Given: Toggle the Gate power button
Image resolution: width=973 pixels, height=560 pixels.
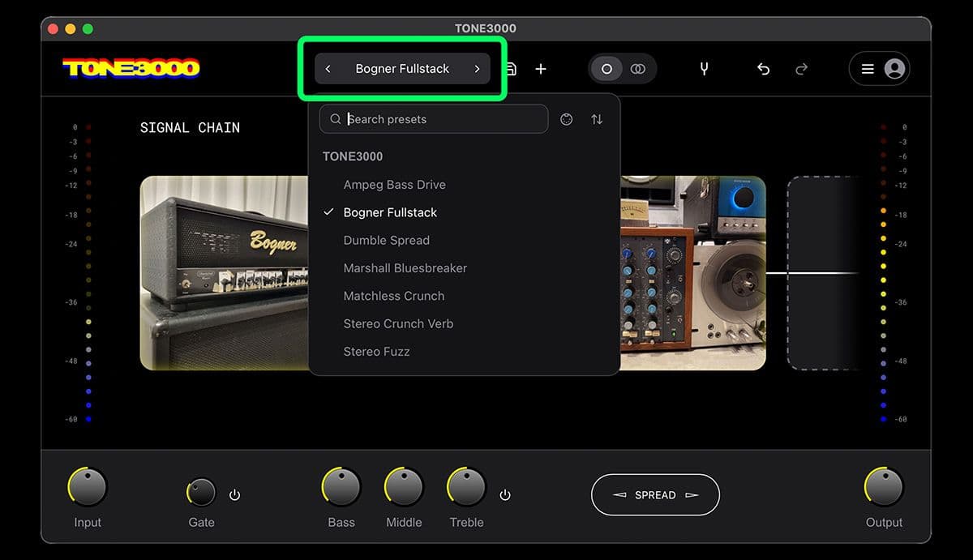Looking at the screenshot, I should pyautogui.click(x=235, y=495).
